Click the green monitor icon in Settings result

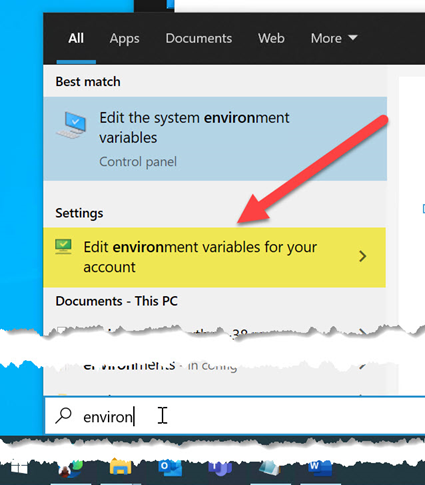point(63,247)
